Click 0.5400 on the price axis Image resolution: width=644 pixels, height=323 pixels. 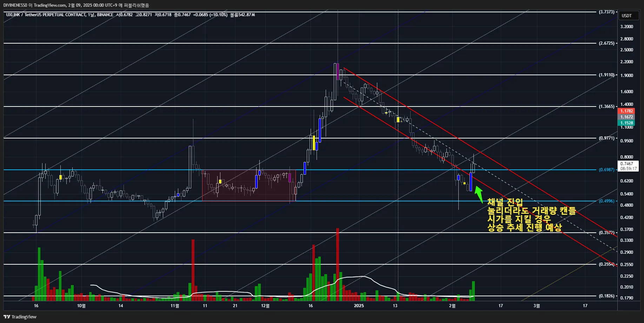[626, 194]
